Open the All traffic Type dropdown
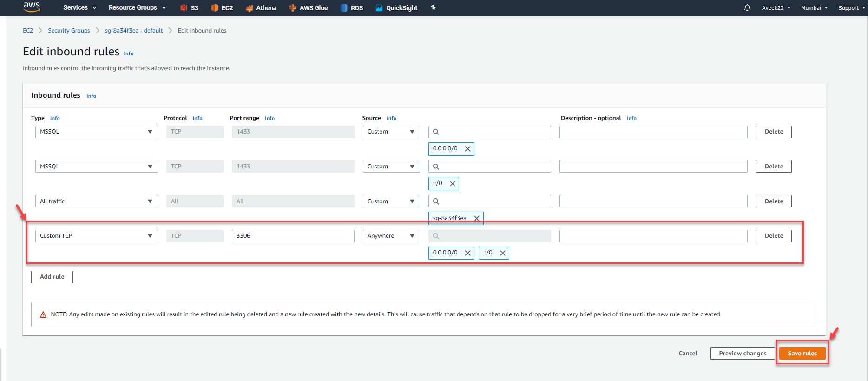This screenshot has height=381, width=868. (97, 201)
